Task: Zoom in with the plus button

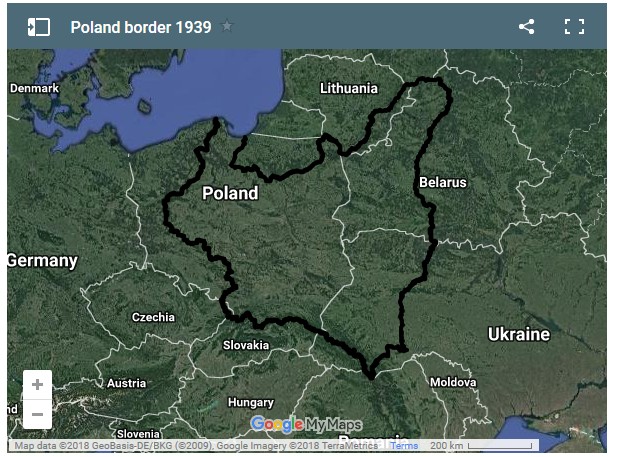Action: [37, 385]
